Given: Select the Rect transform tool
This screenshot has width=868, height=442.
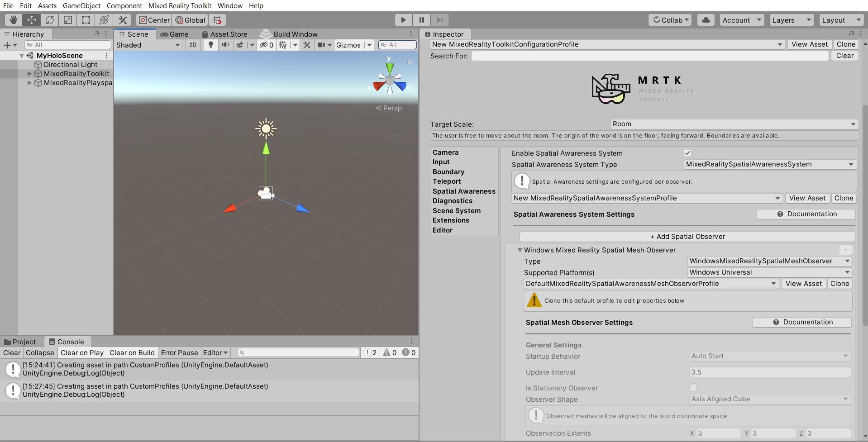Looking at the screenshot, I should 86,20.
